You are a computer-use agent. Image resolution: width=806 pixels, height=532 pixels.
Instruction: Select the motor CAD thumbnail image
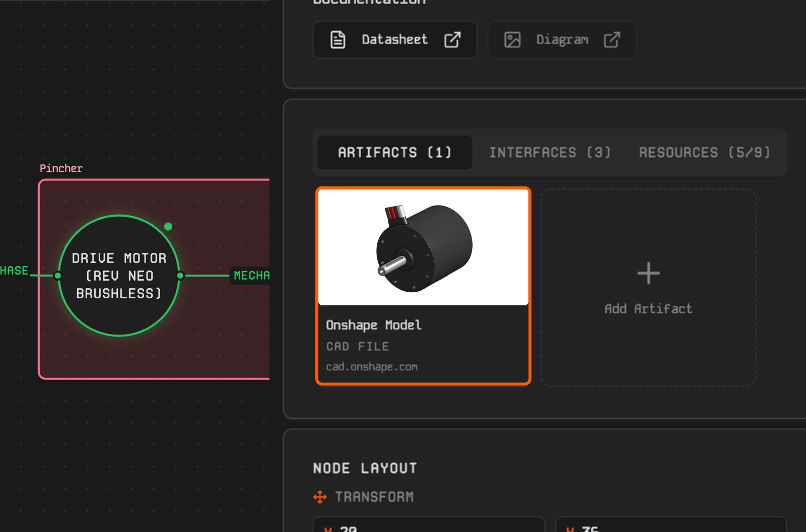point(423,247)
